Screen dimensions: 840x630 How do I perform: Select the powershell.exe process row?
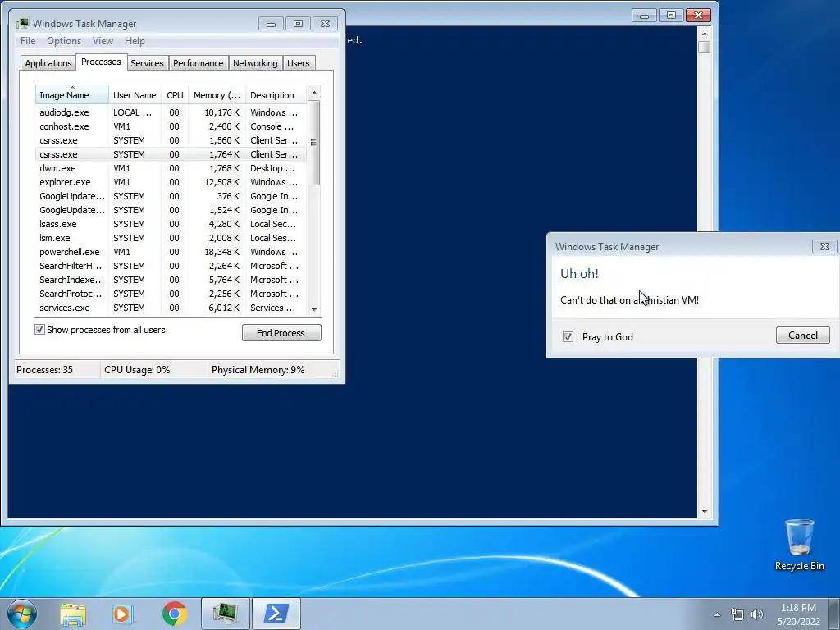[x=171, y=252]
